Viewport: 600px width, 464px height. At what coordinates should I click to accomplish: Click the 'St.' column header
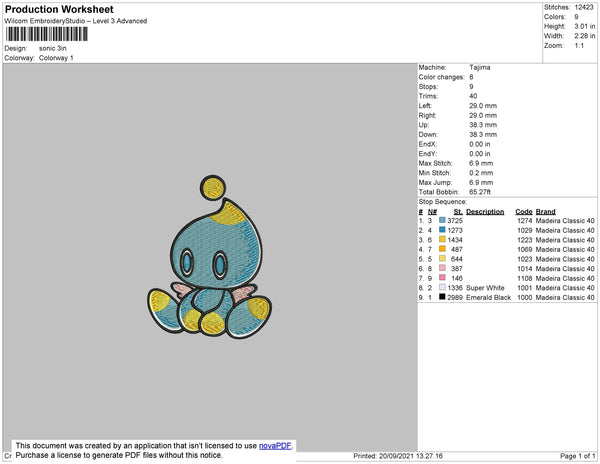pos(458,212)
